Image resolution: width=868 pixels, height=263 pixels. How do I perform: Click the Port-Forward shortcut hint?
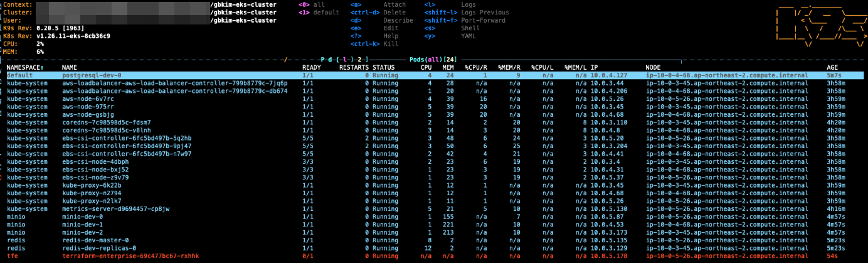[x=483, y=20]
